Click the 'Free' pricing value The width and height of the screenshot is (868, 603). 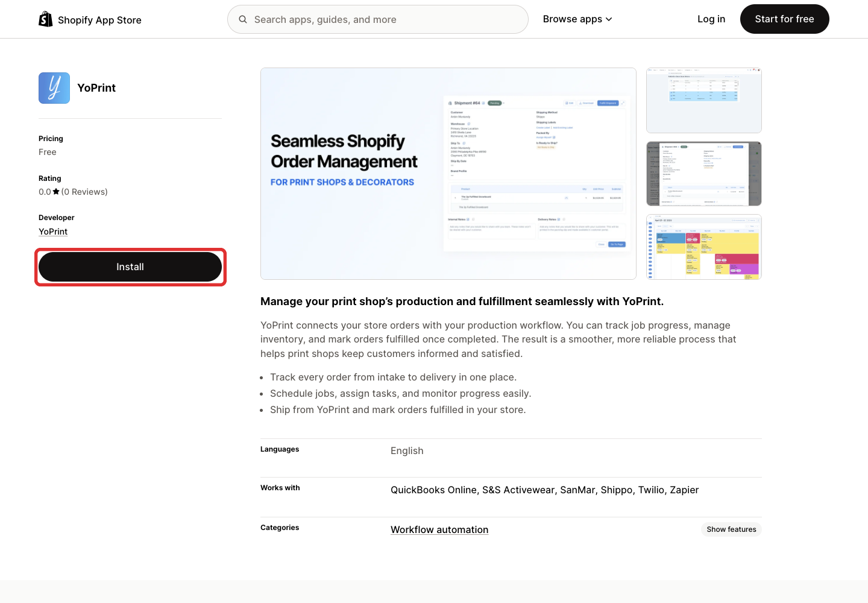coord(48,152)
